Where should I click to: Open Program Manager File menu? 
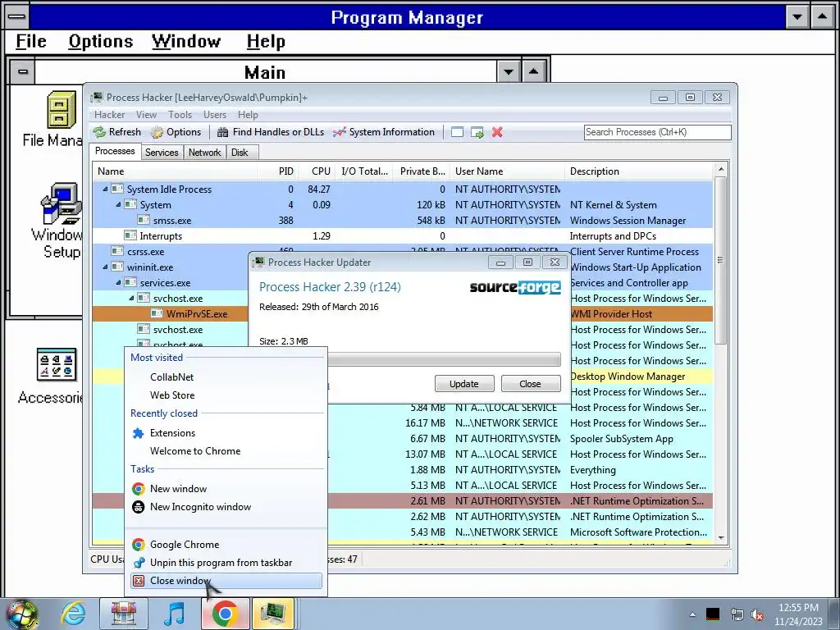pyautogui.click(x=31, y=41)
